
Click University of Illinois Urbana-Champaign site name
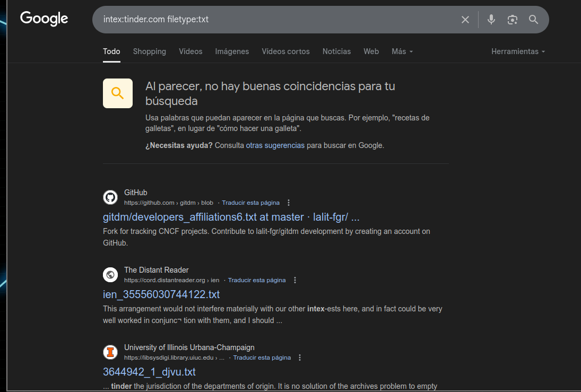coord(189,347)
